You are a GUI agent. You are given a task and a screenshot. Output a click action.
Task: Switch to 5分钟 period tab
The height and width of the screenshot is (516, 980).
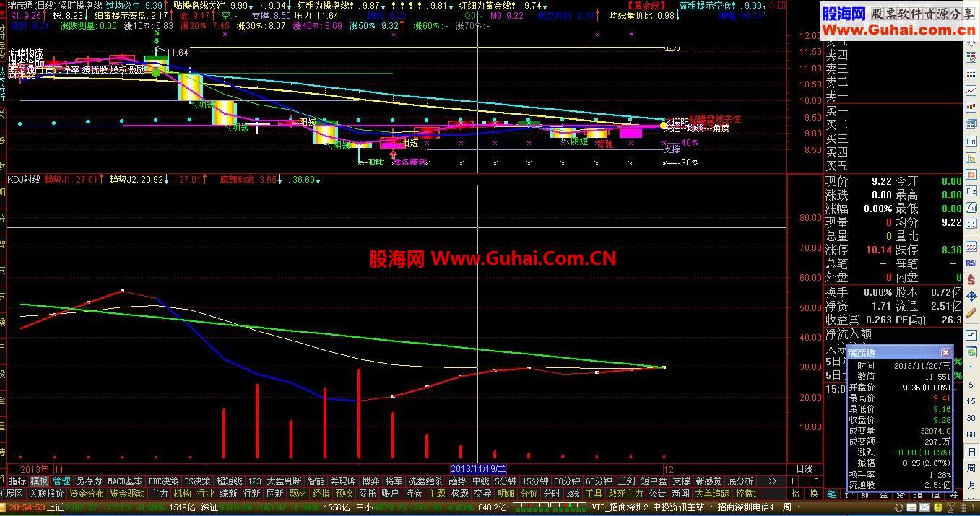pyautogui.click(x=506, y=481)
